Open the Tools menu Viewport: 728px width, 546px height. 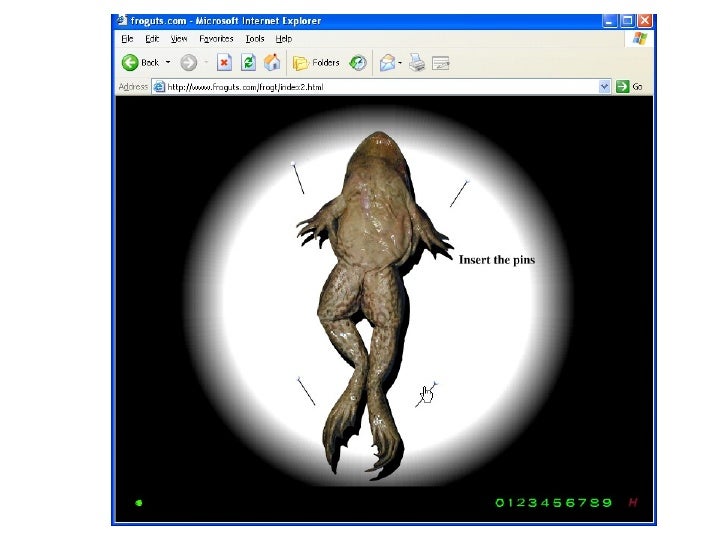point(255,39)
